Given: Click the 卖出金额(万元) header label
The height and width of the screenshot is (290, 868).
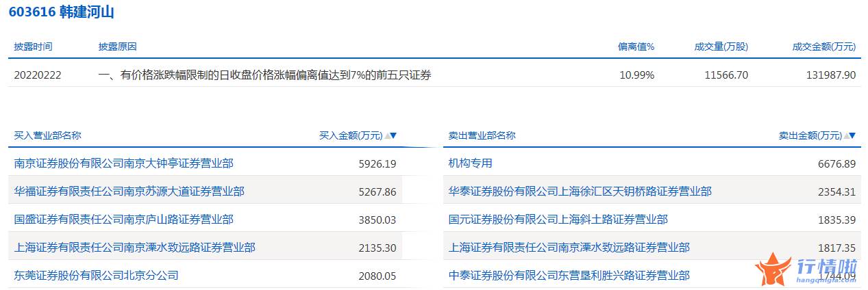Looking at the screenshot, I should point(810,135).
